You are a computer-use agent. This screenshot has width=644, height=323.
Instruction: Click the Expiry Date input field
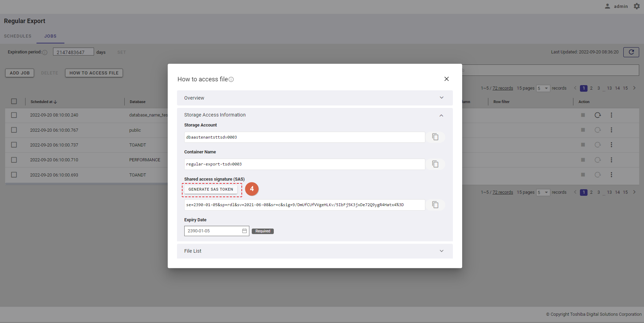212,231
